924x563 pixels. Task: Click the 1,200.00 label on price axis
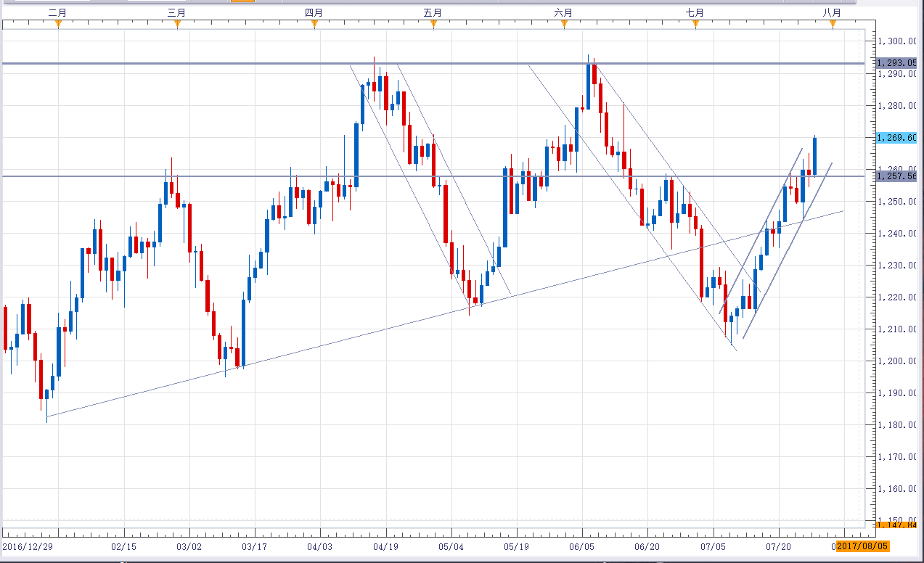pyautogui.click(x=899, y=361)
